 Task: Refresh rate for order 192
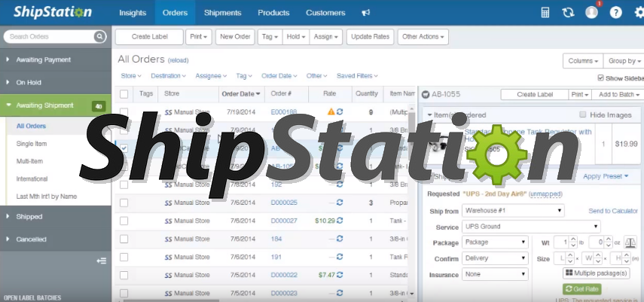pos(340,185)
